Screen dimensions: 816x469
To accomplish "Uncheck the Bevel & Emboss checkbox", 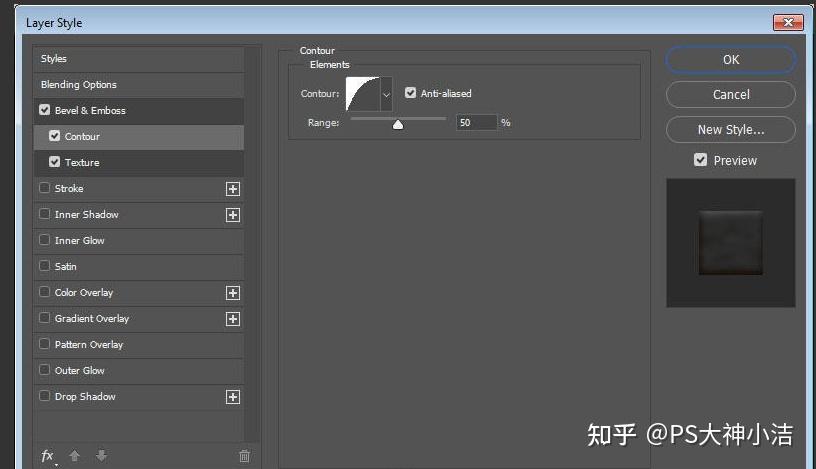I will pos(45,110).
